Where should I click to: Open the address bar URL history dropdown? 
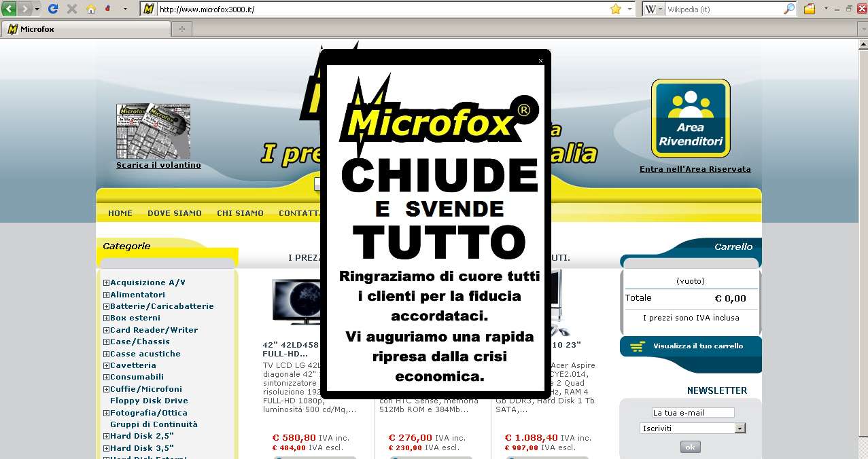click(629, 9)
